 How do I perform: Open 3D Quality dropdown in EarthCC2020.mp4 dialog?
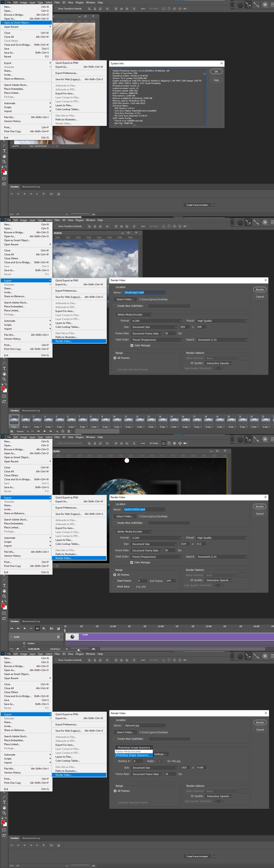[x=218, y=580]
